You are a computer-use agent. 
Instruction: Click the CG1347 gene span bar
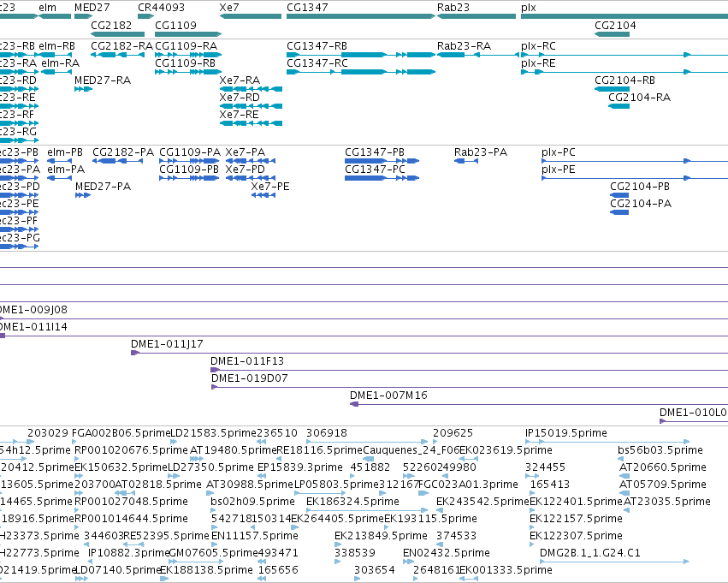(x=361, y=16)
